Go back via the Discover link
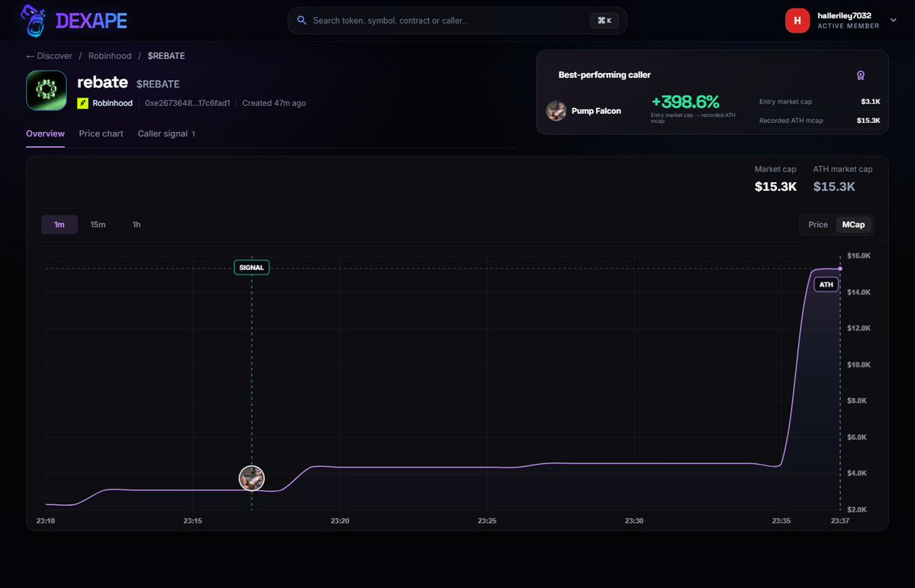This screenshot has height=588, width=915. pos(49,56)
